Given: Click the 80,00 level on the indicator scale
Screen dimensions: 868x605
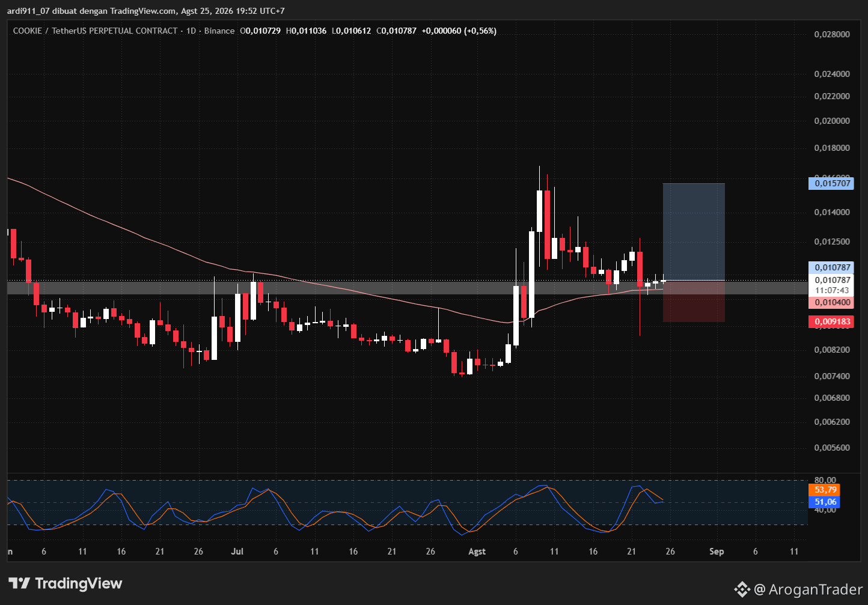Looking at the screenshot, I should pos(825,480).
